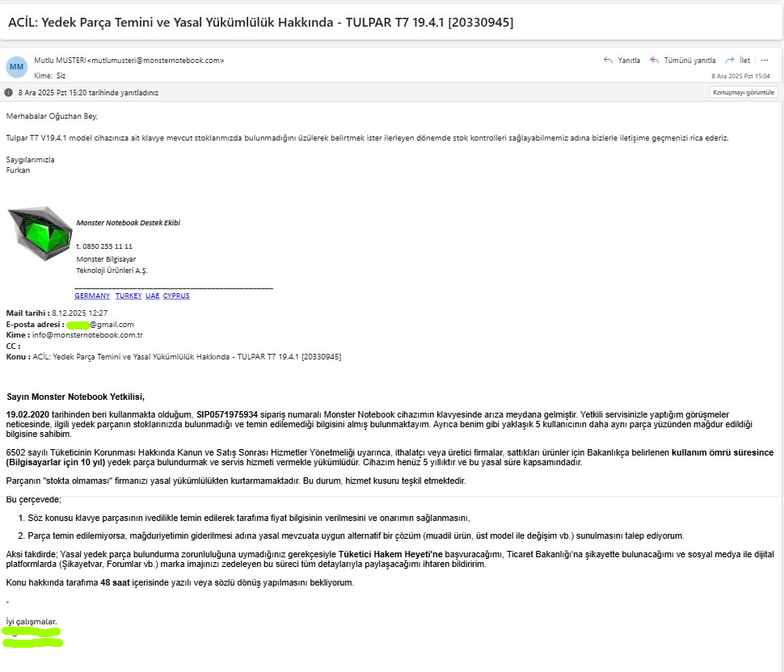The width and height of the screenshot is (784, 672).
Task: Click the Monster Notebook green logo image
Action: [40, 233]
